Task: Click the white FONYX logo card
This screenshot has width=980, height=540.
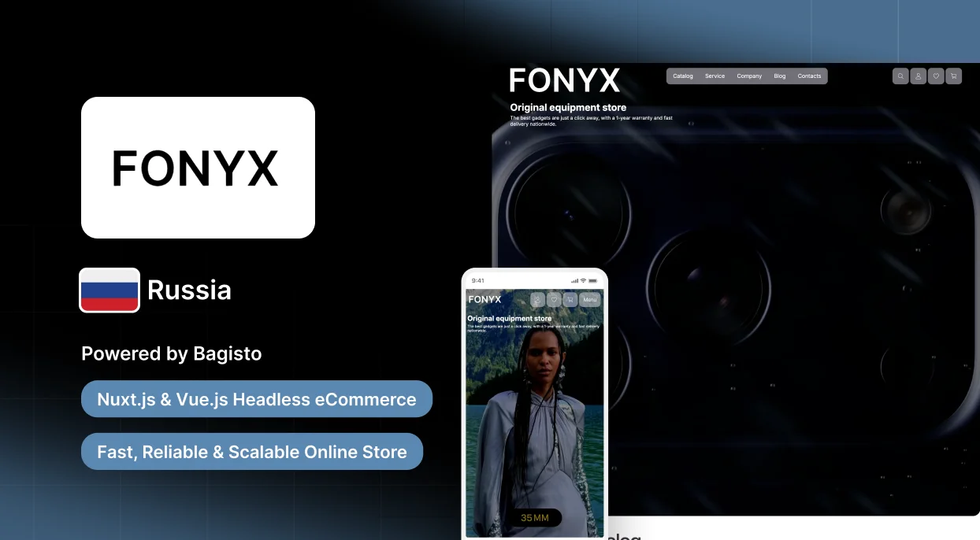Action: click(198, 168)
